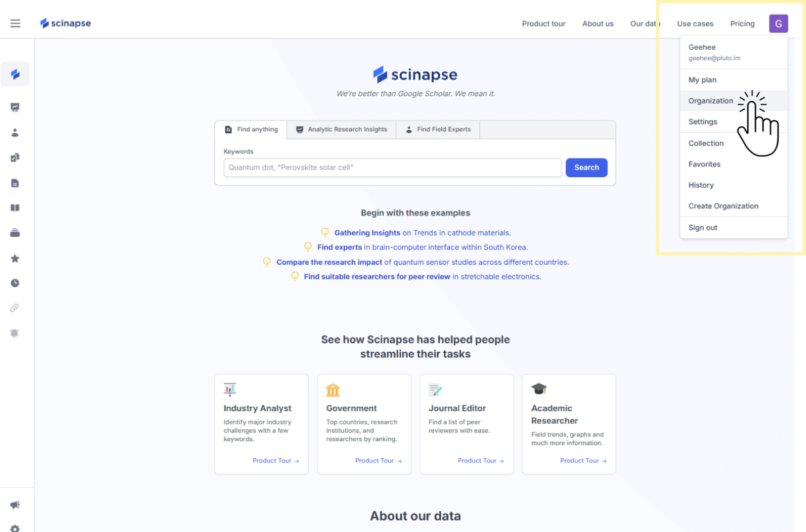The image size is (806, 532).
Task: Open Product Tour link on Academic Researcher card
Action: tap(584, 461)
